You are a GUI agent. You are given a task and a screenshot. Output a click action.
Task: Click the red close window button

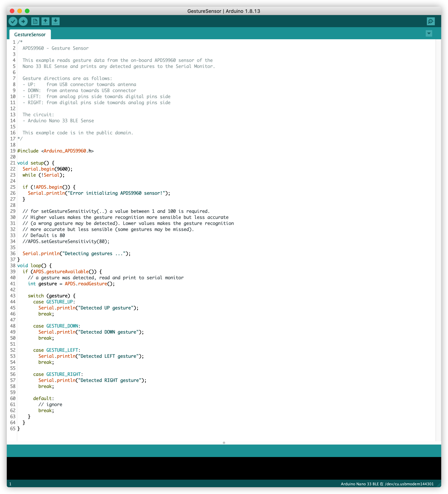[x=12, y=11]
